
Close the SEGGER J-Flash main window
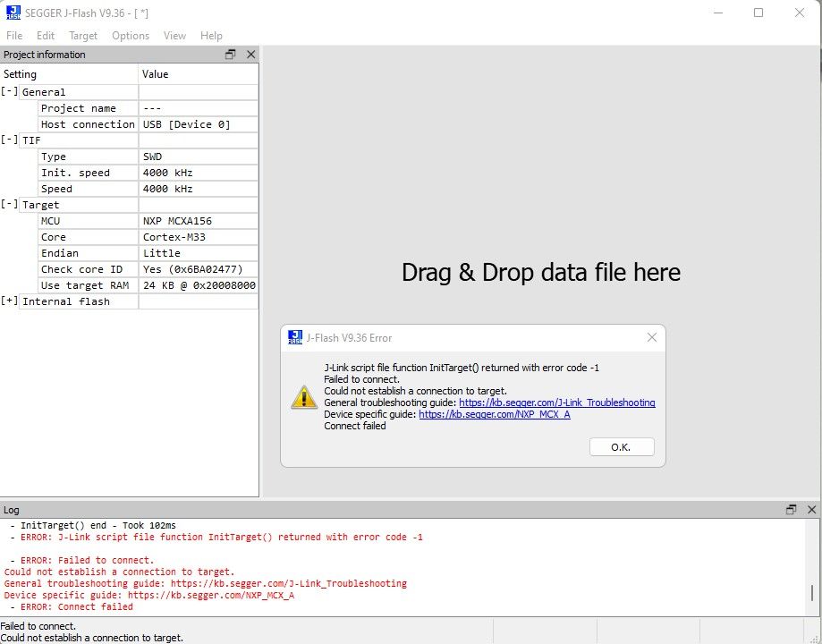[x=800, y=13]
